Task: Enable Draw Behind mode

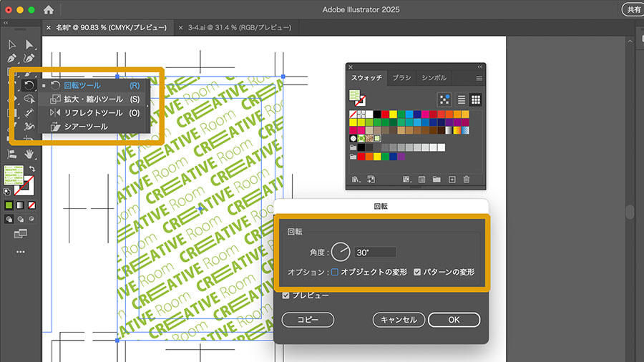Action: point(20,219)
